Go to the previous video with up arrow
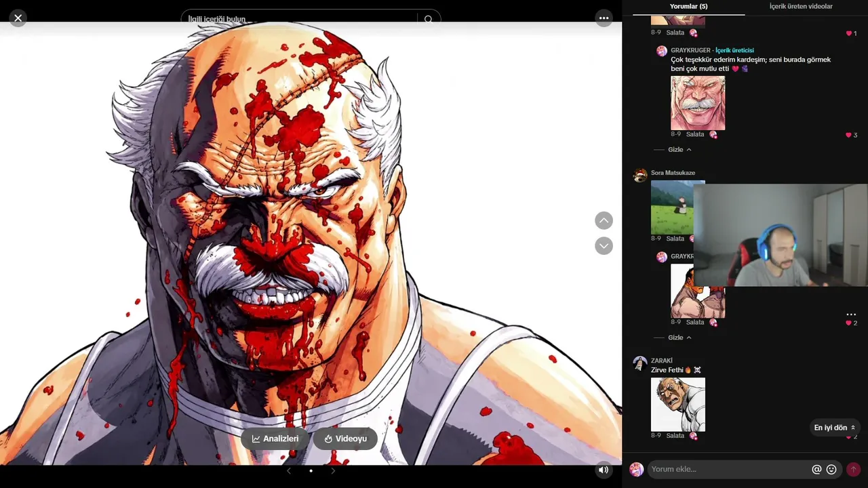 click(x=604, y=220)
